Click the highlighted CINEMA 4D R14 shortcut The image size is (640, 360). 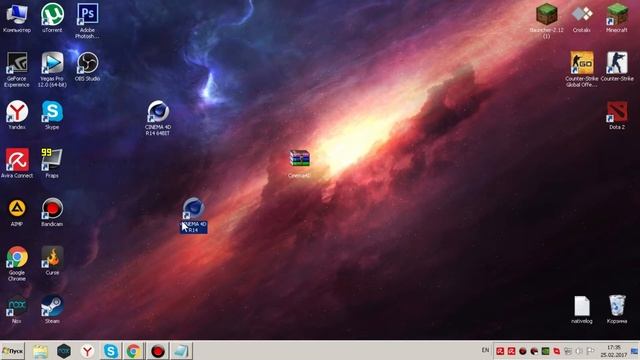(x=193, y=215)
